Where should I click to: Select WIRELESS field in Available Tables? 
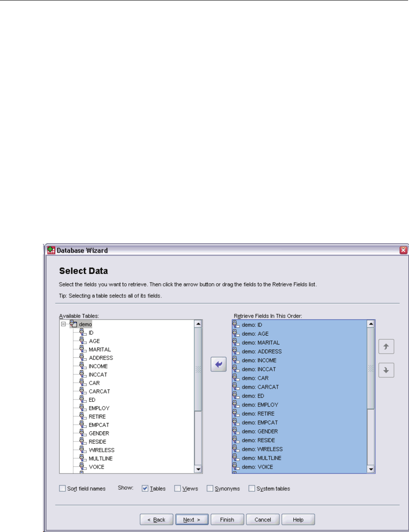pos(101,450)
